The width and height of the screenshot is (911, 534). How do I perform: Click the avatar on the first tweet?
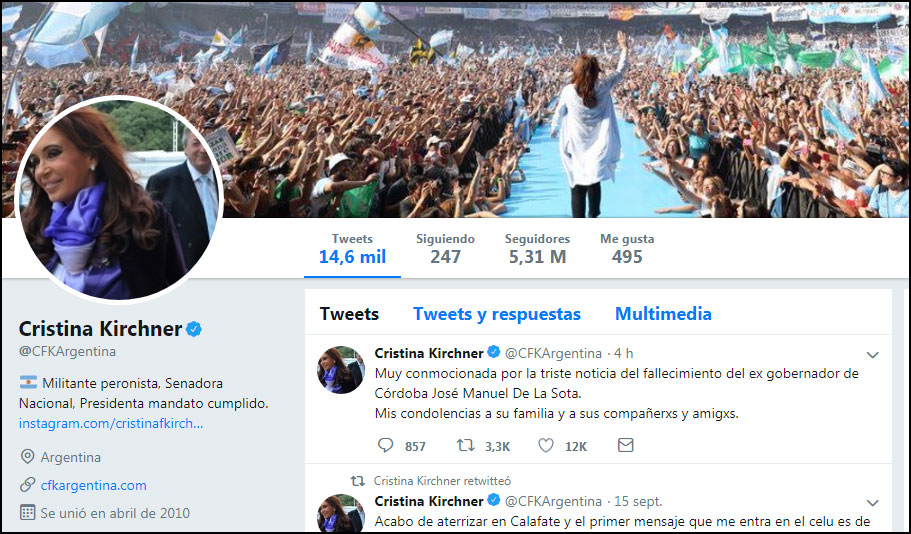click(340, 370)
